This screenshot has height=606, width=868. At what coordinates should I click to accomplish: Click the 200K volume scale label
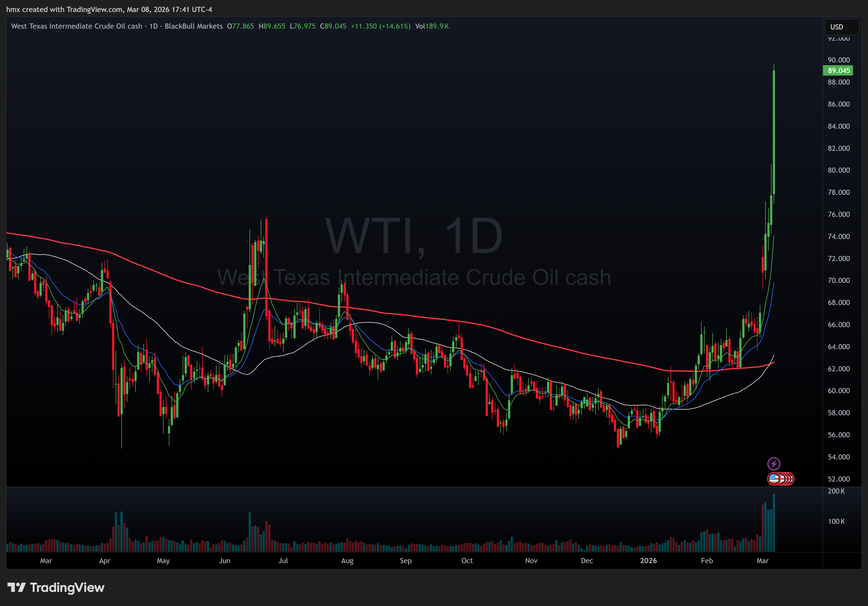tap(836, 491)
